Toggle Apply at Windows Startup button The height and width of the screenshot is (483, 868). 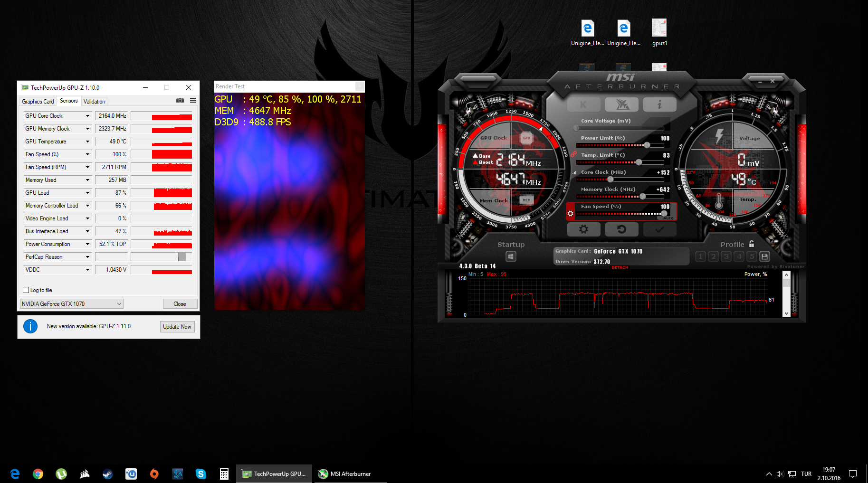[511, 256]
